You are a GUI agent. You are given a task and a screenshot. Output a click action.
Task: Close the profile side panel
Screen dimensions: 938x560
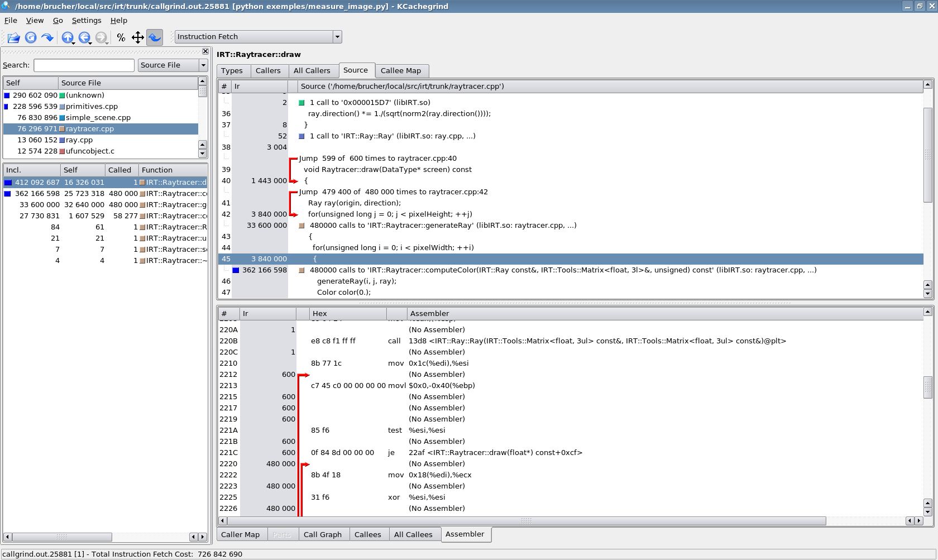[205, 51]
